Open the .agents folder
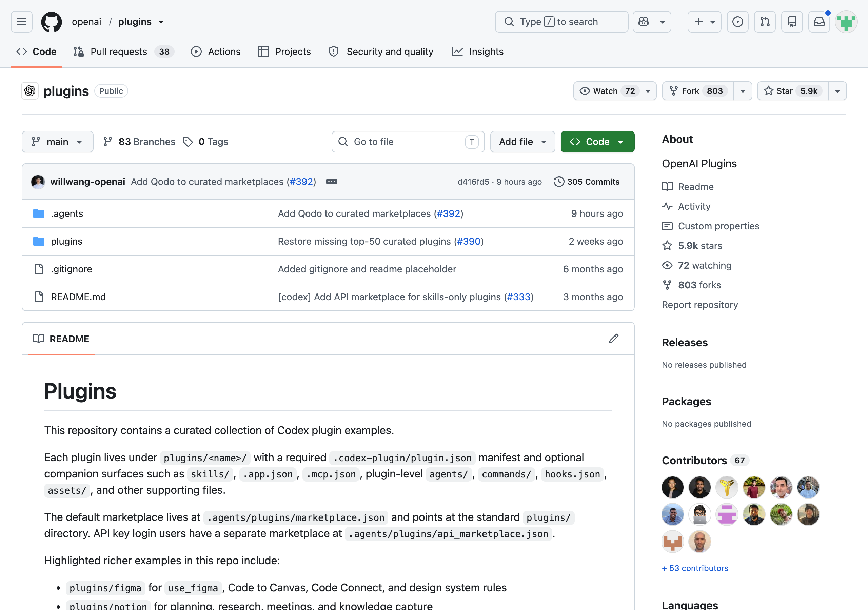 click(67, 213)
